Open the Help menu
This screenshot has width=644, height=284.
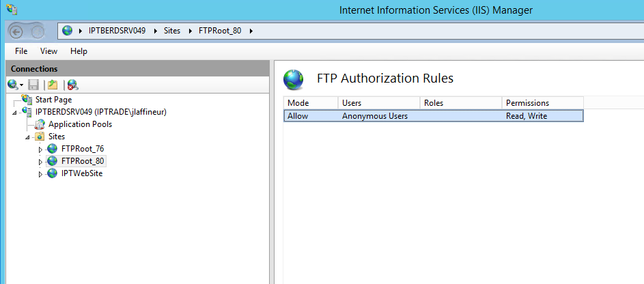click(79, 51)
